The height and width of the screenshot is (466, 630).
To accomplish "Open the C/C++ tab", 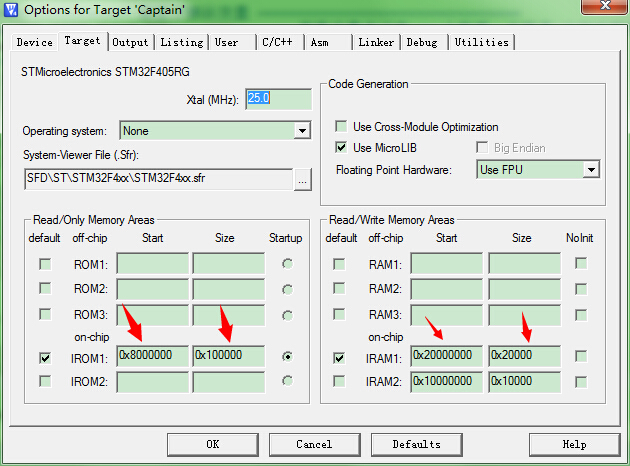I will pos(277,42).
